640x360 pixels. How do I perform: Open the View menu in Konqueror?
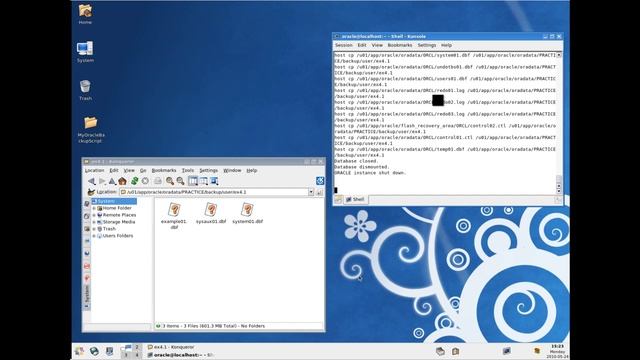[129, 170]
